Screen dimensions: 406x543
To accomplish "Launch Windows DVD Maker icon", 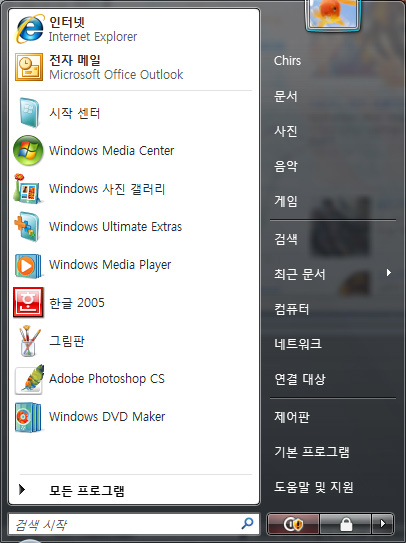I will 28,417.
